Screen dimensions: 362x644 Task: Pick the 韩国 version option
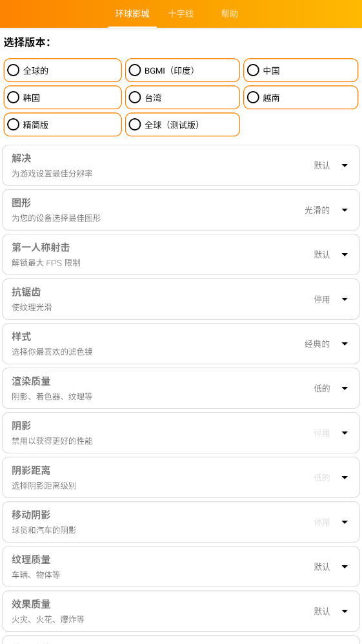[63, 98]
